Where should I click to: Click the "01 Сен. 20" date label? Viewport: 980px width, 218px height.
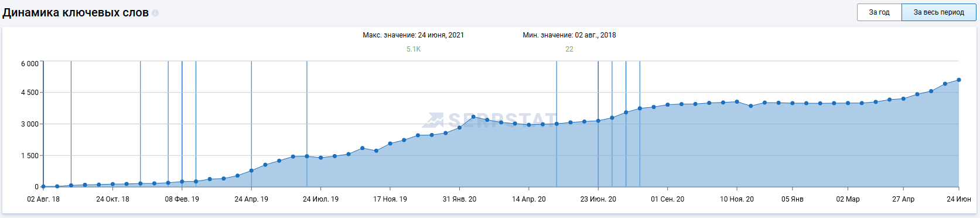(668, 199)
